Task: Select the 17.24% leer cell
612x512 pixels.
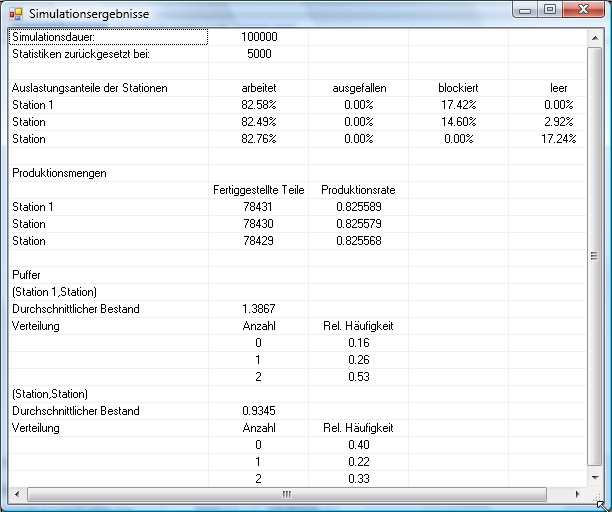Action: pyautogui.click(x=558, y=139)
